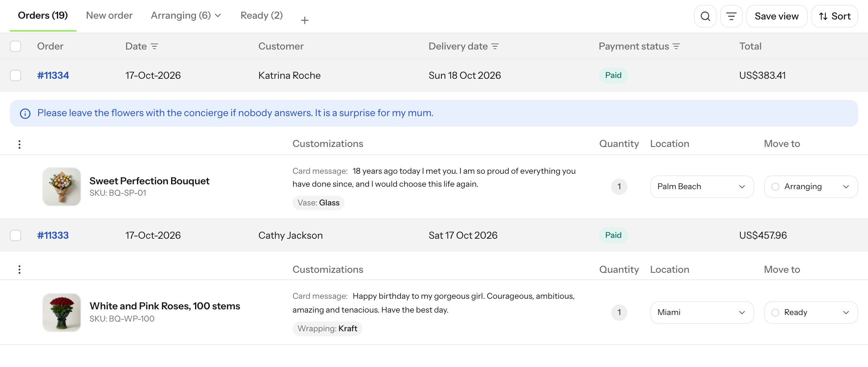Image resolution: width=868 pixels, height=367 pixels.
Task: Click the info icon in the concierge note
Action: click(25, 114)
